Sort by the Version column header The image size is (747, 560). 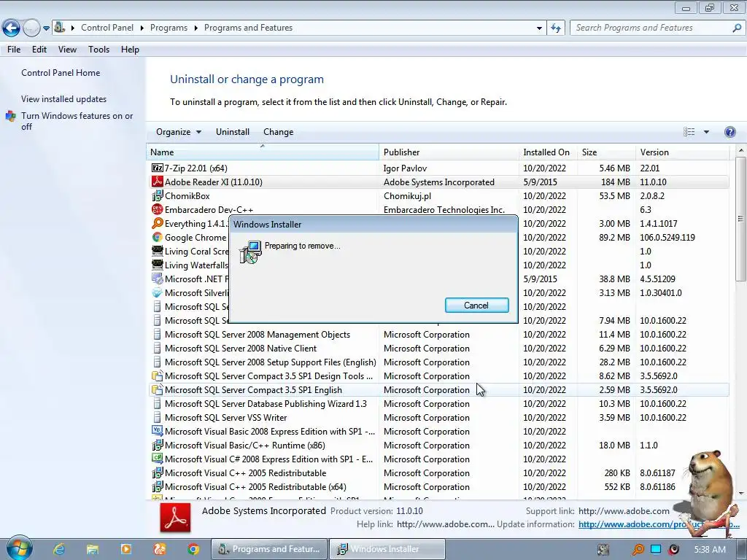tap(682, 152)
